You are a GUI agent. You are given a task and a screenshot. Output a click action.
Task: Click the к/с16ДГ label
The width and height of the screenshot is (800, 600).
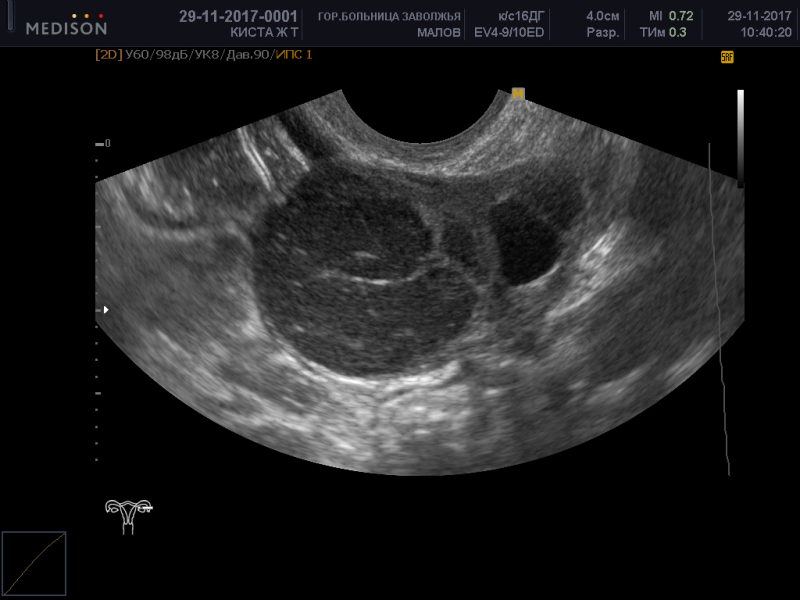point(521,16)
